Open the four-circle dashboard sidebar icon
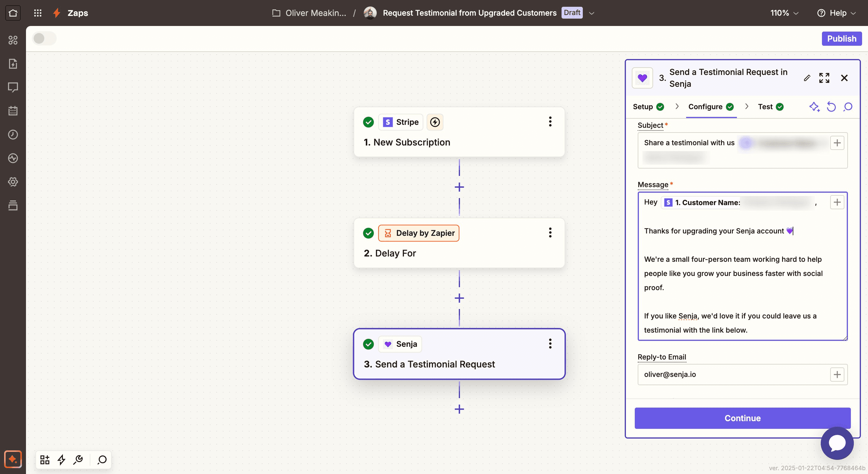 [x=13, y=40]
